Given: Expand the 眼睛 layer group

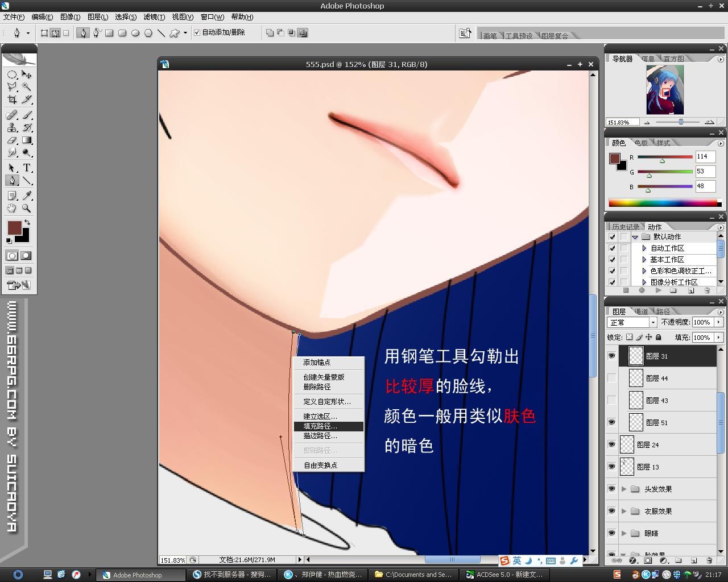Looking at the screenshot, I should (x=624, y=533).
